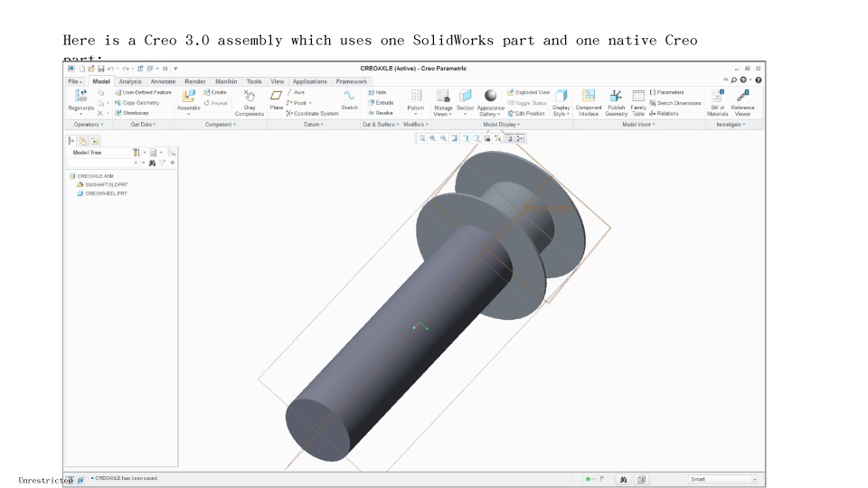Minimize the ribbon with the up arrow
This screenshot has width=868, height=488.
[x=726, y=80]
